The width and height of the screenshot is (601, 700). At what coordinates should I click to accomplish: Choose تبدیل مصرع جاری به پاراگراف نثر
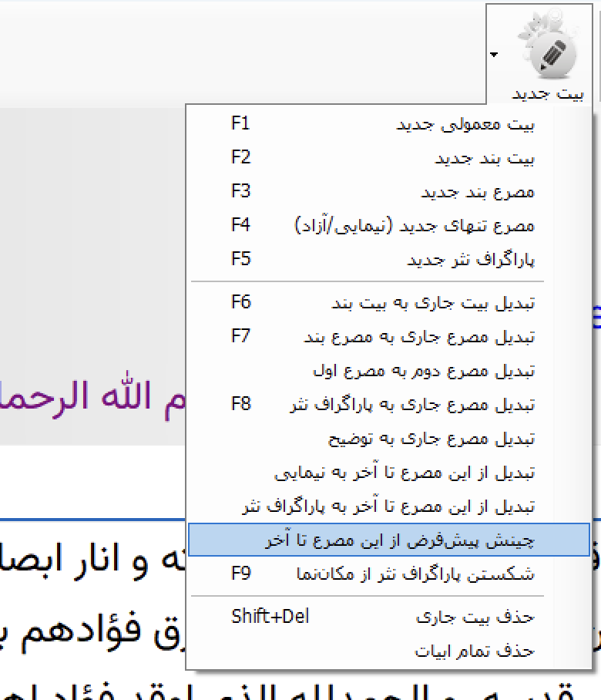coord(411,405)
